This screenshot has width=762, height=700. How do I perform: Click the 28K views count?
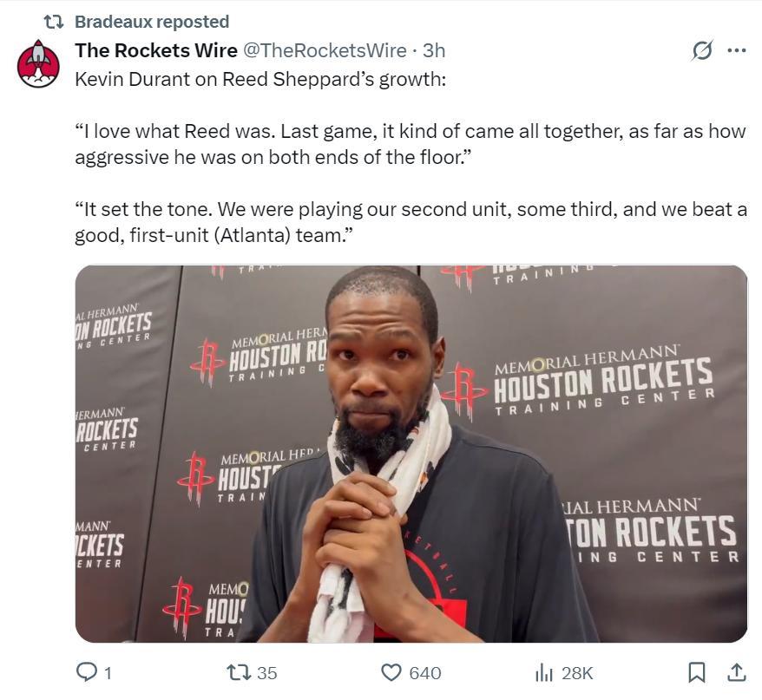(x=577, y=673)
